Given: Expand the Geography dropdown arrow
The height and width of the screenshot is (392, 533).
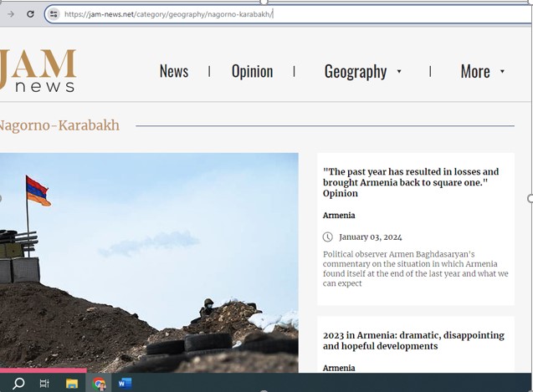Looking at the screenshot, I should click(399, 72).
